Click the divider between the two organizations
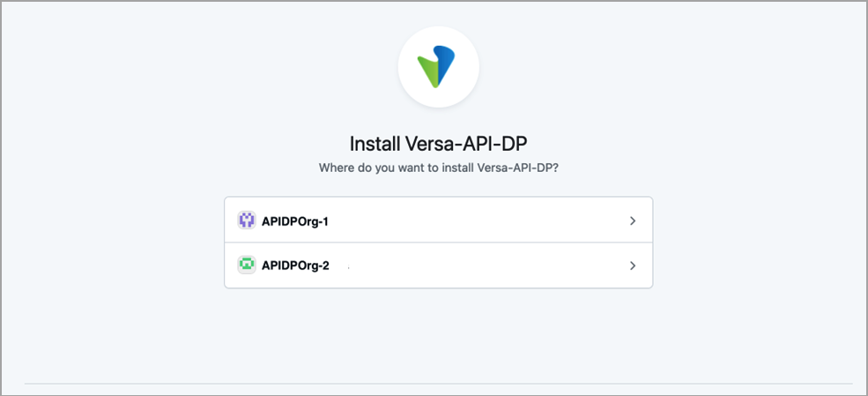The width and height of the screenshot is (868, 396). (x=438, y=243)
